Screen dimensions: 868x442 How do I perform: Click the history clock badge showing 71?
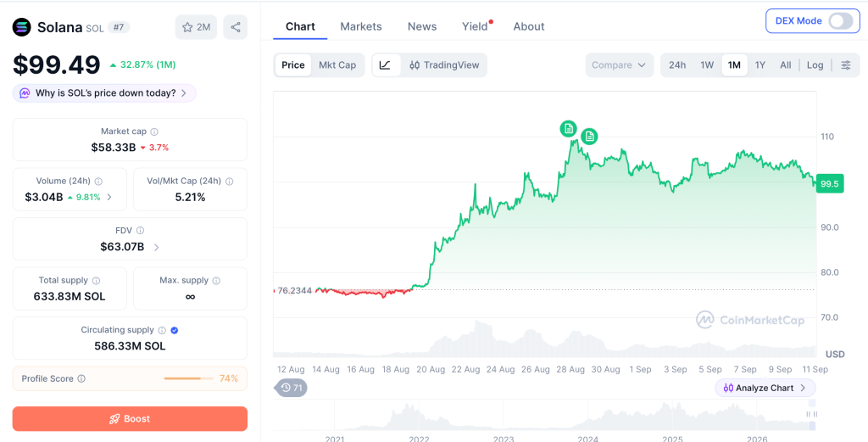pos(292,388)
